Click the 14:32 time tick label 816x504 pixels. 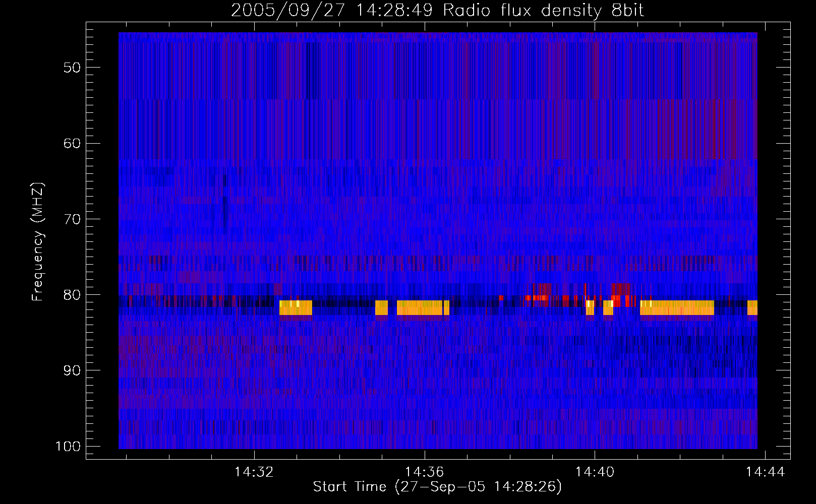254,472
